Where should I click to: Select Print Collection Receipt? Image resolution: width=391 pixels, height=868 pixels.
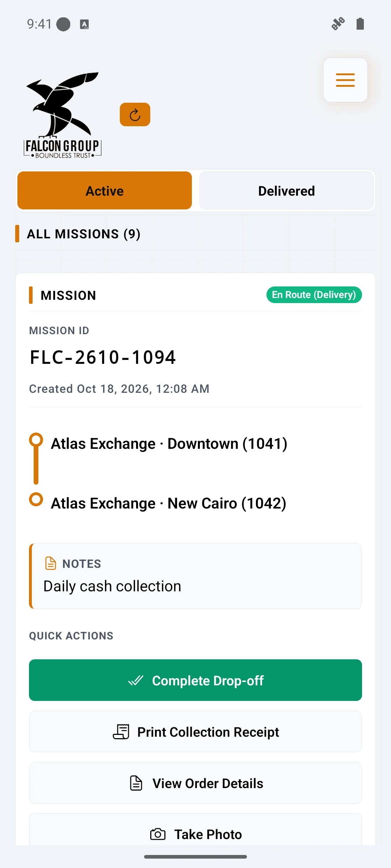click(195, 732)
